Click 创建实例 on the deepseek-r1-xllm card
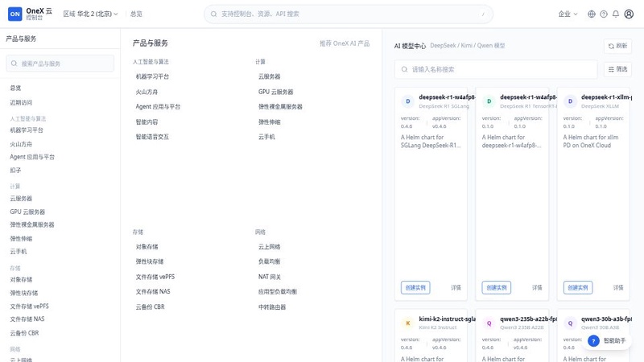The image size is (644, 362). coord(578,288)
